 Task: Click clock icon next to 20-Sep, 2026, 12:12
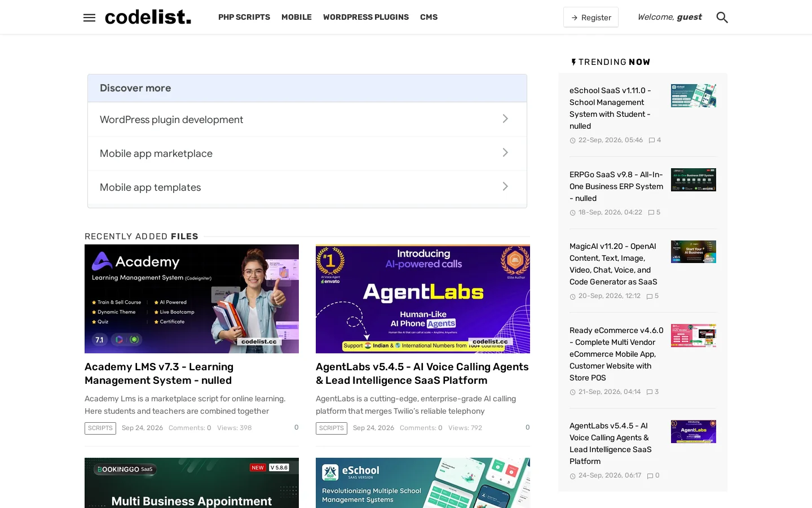(x=572, y=296)
